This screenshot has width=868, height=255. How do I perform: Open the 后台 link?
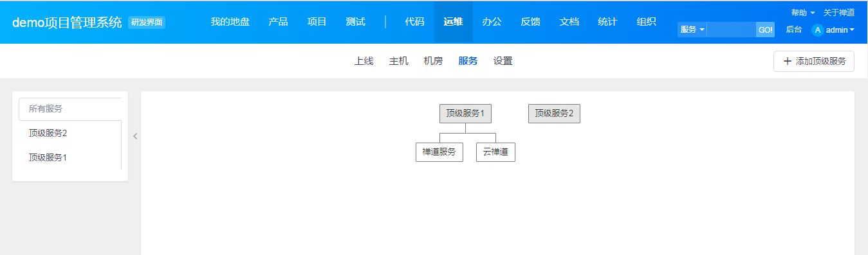[794, 30]
